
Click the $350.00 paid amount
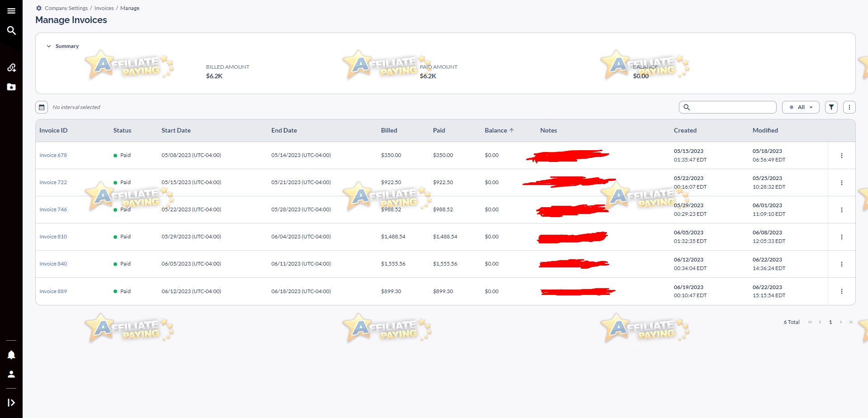click(443, 155)
